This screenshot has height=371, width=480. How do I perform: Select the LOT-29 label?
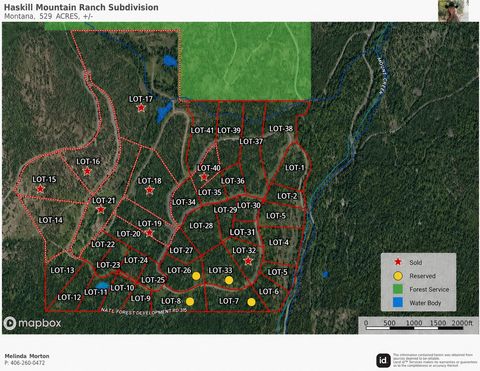pos(225,210)
